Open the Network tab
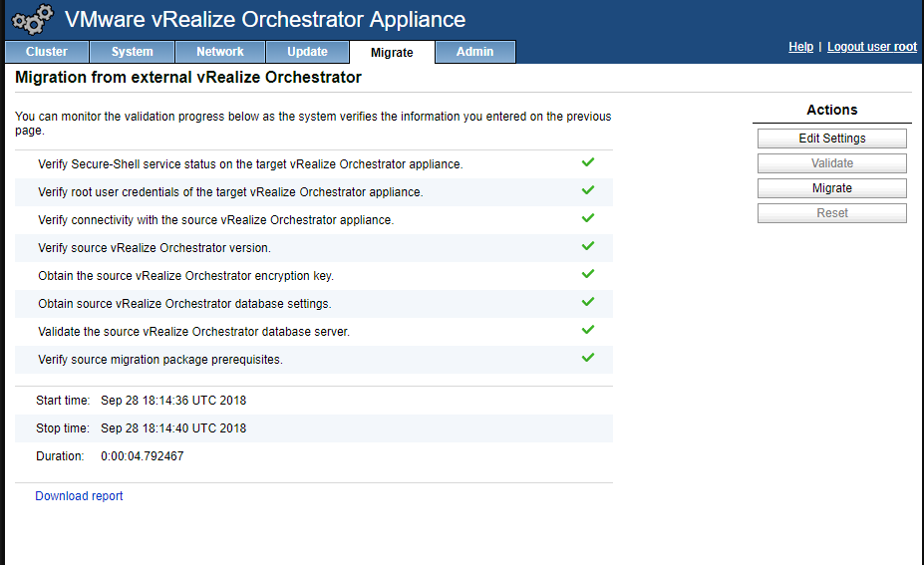 (220, 52)
